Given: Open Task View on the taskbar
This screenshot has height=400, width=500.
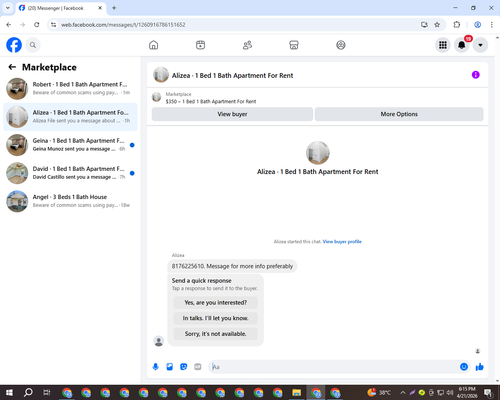Looking at the screenshot, I should pos(47,393).
